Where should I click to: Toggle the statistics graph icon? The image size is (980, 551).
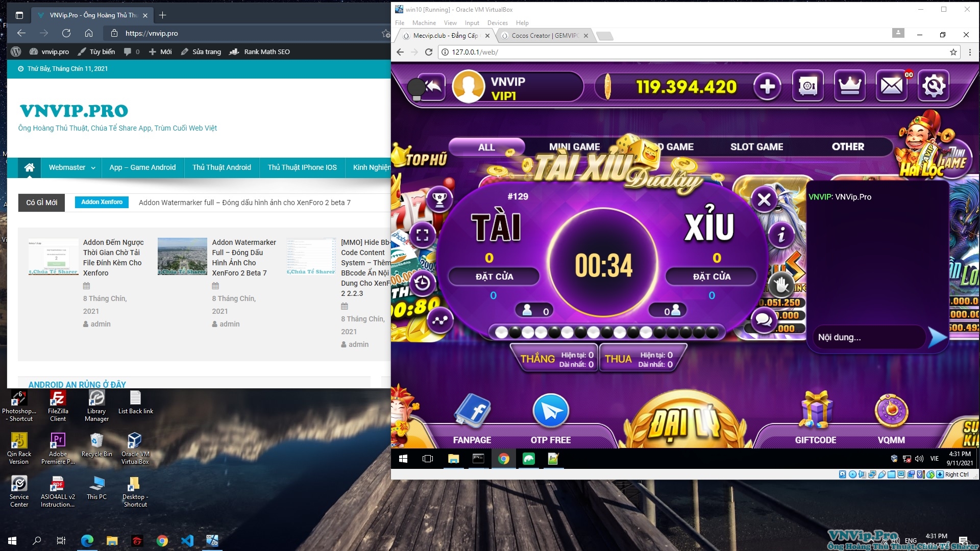coord(439,320)
